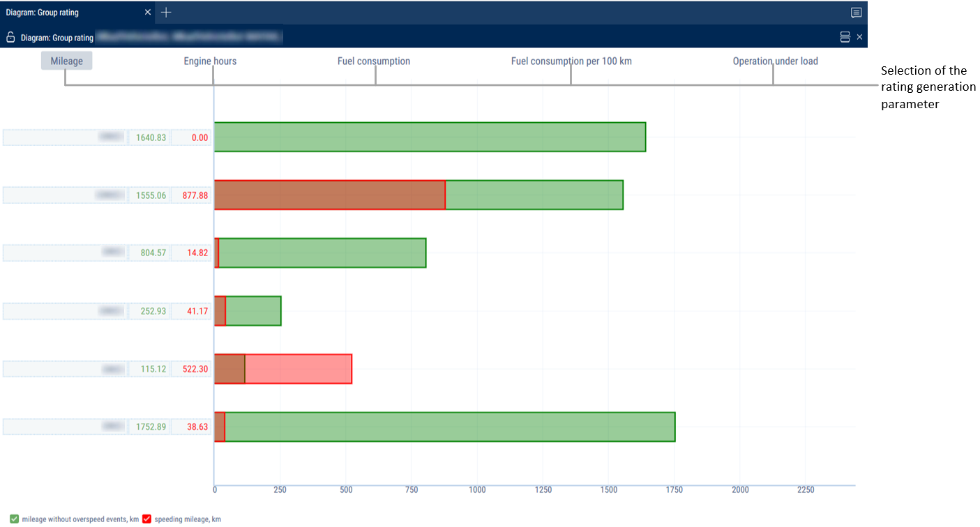Click the red value 0.00

(191, 138)
